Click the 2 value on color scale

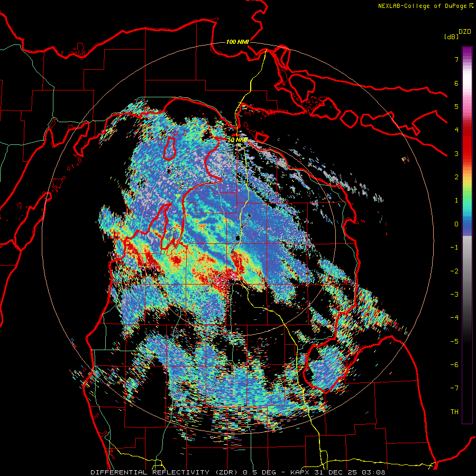click(x=456, y=177)
